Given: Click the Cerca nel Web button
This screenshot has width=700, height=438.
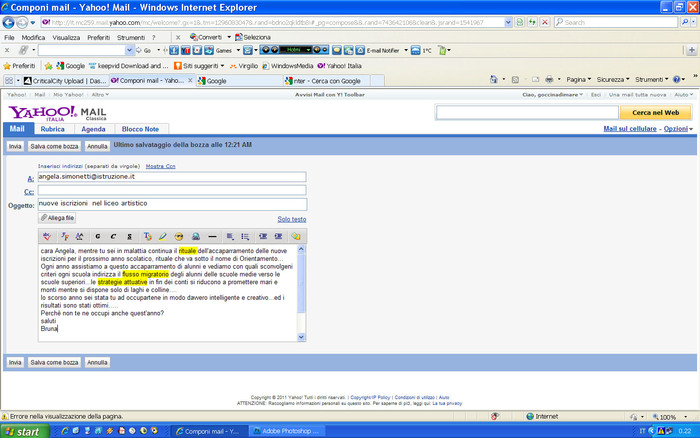Looking at the screenshot, I should (x=655, y=113).
